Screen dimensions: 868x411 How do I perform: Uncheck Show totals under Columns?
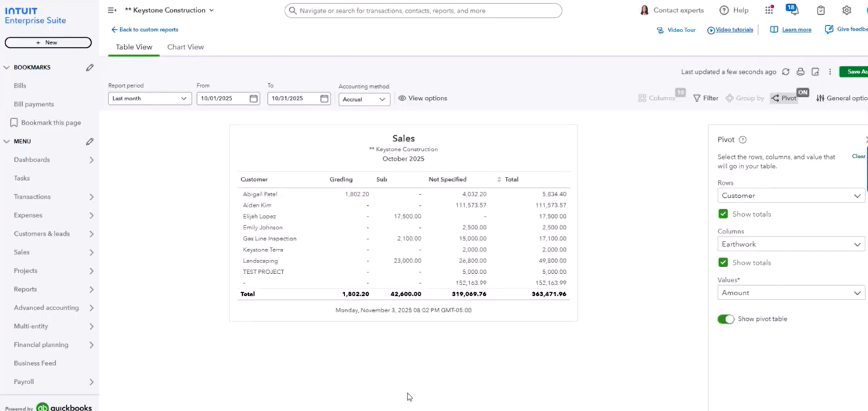723,262
